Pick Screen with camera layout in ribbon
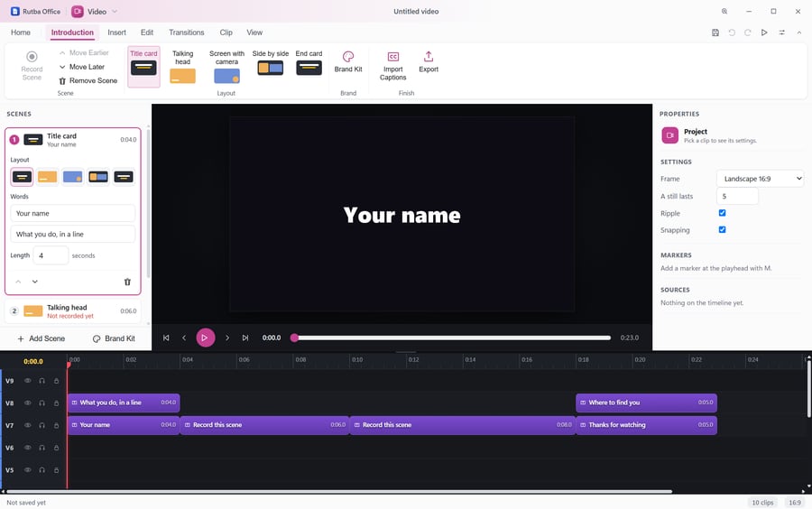This screenshot has width=812, height=509. (x=226, y=66)
